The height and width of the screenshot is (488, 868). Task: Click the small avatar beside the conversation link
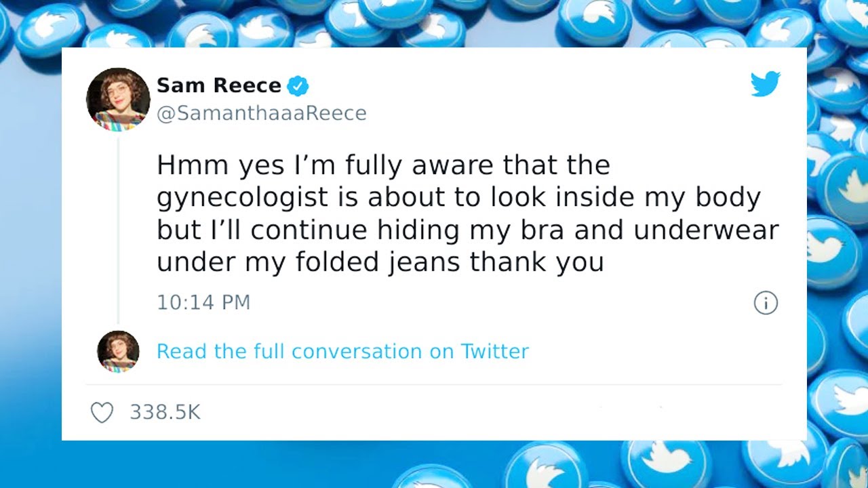click(x=118, y=351)
